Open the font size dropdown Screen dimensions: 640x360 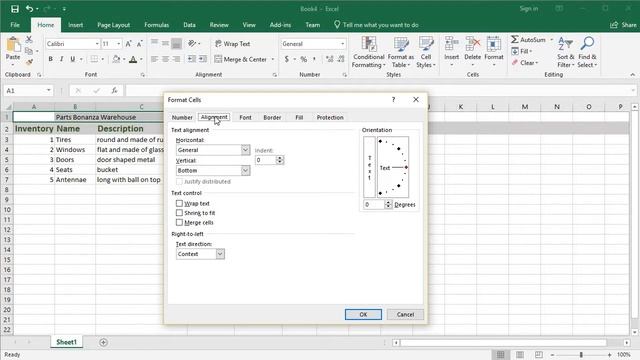[x=119, y=44]
